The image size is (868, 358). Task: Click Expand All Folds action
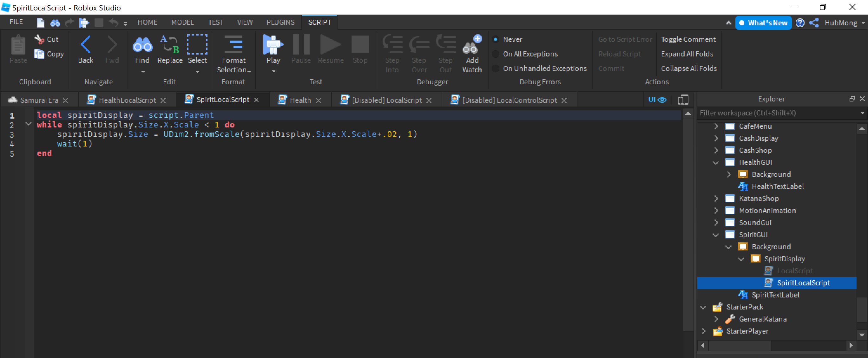[x=687, y=54]
